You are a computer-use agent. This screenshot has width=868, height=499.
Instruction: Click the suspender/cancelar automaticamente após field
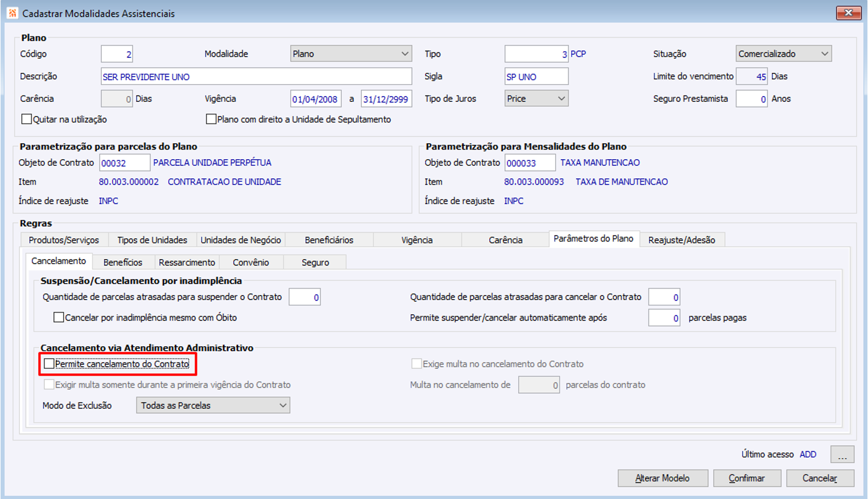(x=664, y=317)
